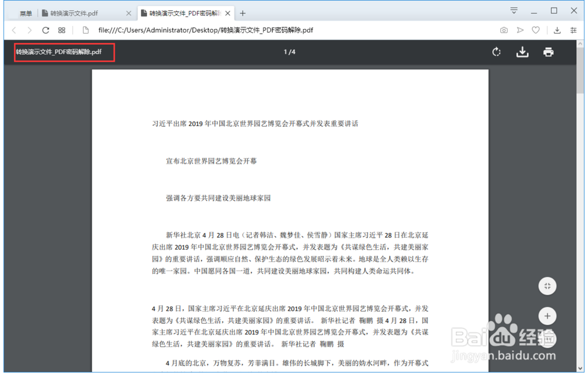Open the apps grid icon in toolbar

coord(61,30)
